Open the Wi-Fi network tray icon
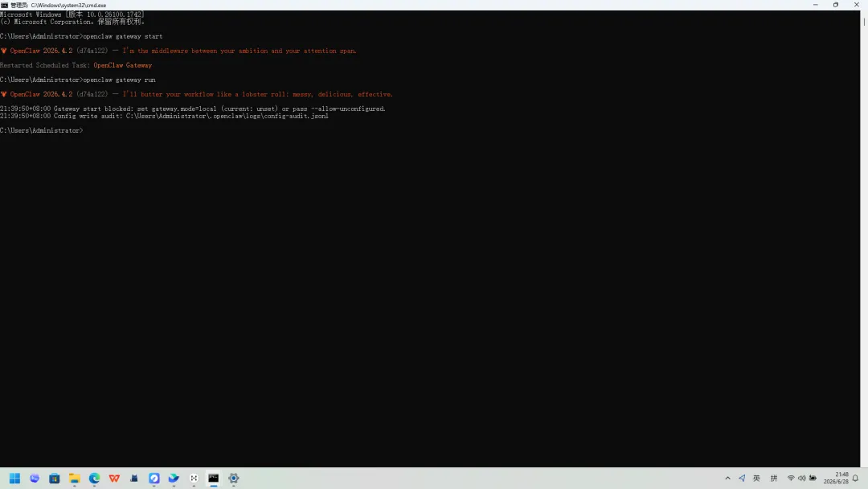This screenshot has height=489, width=868. point(791,478)
